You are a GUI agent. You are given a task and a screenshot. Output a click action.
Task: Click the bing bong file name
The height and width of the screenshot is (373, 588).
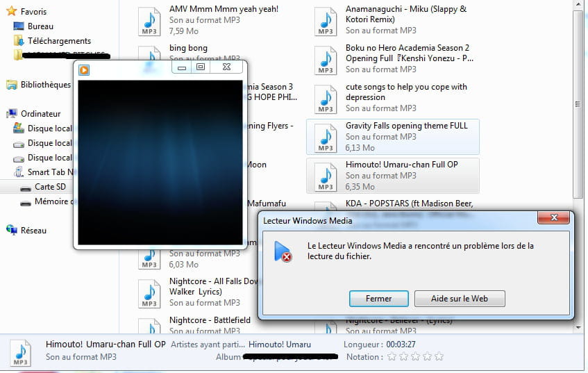(188, 48)
